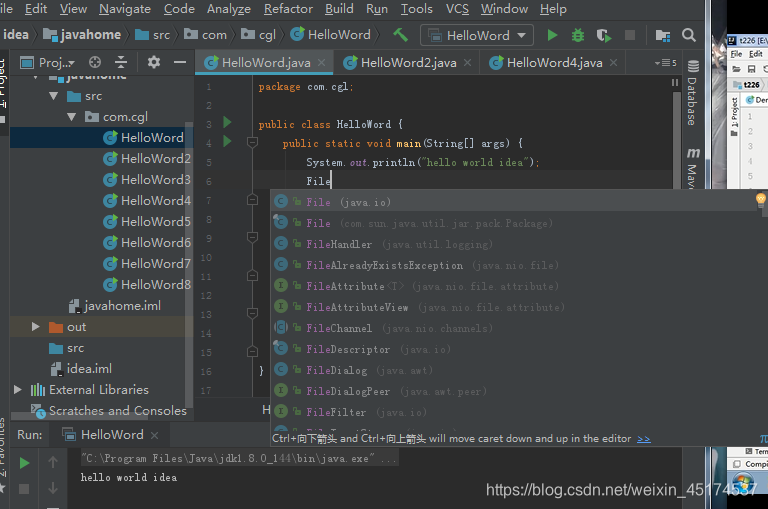Hide the project panel with minus icon
768x509 pixels.
click(x=180, y=62)
